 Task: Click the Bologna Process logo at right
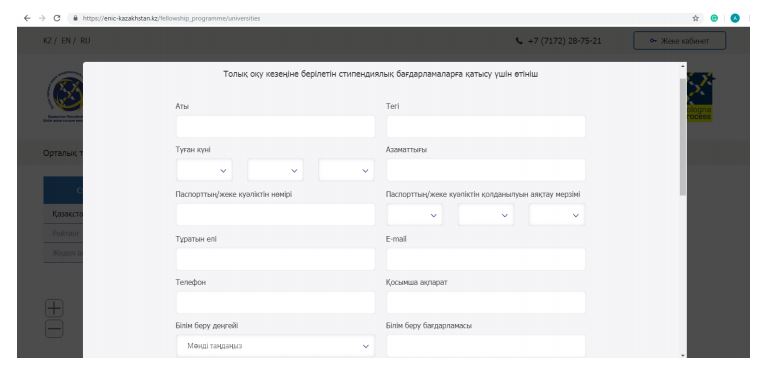[x=700, y=97]
